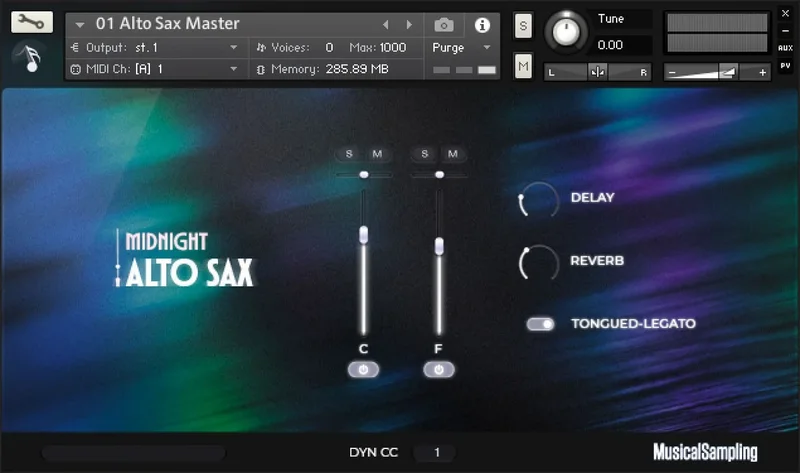This screenshot has height=473, width=800.
Task: Click the master volume slider handle
Action: click(728, 72)
